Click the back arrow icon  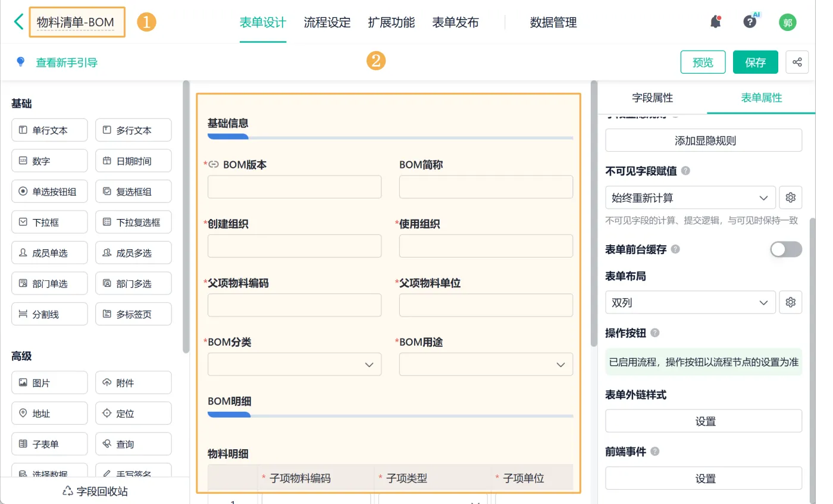[18, 22]
